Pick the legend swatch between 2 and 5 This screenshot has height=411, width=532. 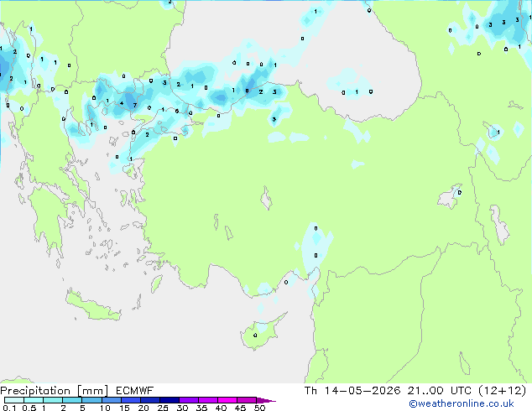[x=72, y=400]
